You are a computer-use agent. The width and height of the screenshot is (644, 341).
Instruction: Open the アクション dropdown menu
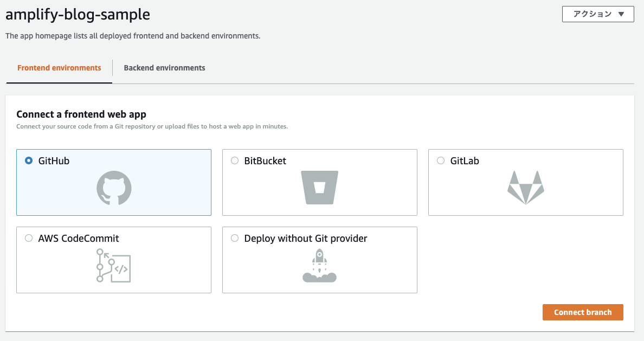598,14
